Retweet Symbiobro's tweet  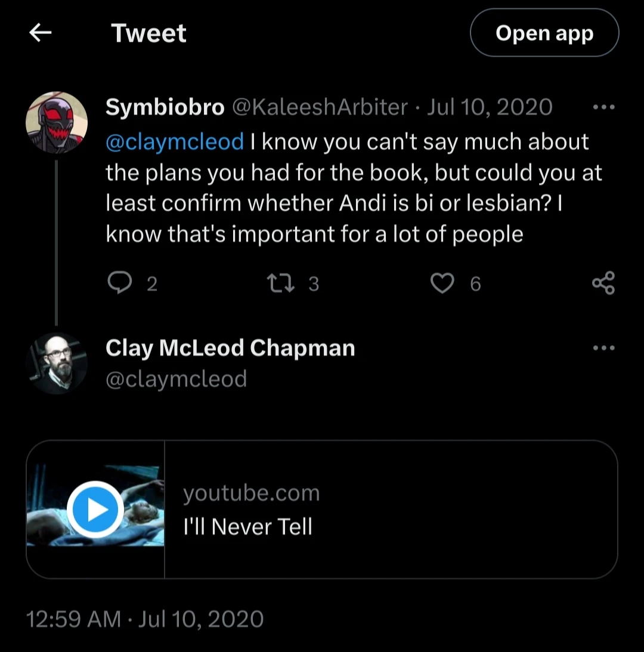[x=281, y=283]
